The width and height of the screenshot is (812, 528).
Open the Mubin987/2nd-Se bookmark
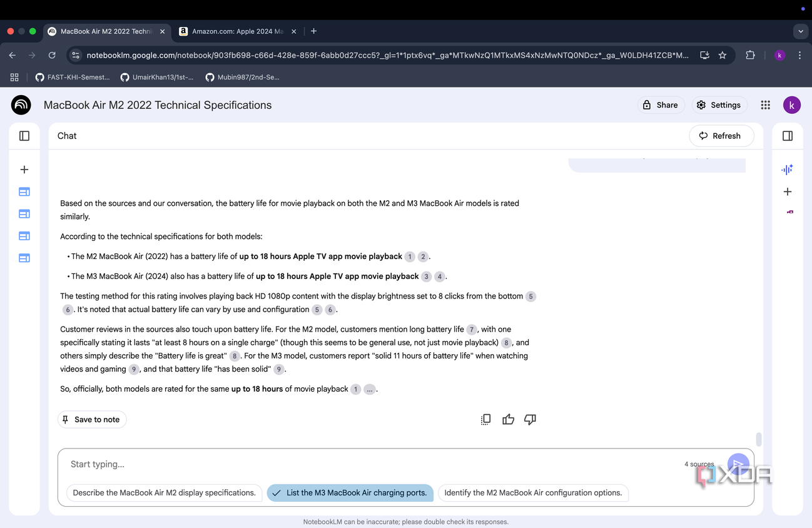click(x=241, y=77)
